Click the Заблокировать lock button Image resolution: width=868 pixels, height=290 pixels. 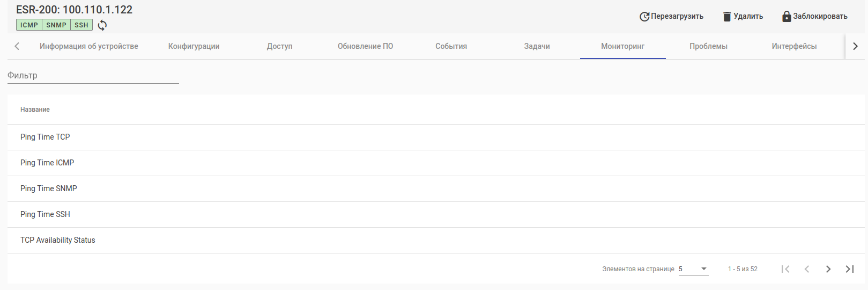pyautogui.click(x=814, y=16)
